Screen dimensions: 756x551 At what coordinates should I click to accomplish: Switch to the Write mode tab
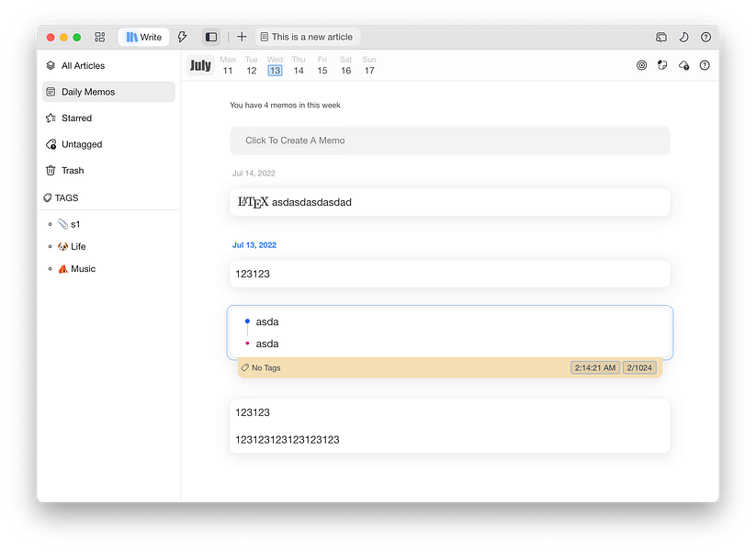click(x=143, y=37)
